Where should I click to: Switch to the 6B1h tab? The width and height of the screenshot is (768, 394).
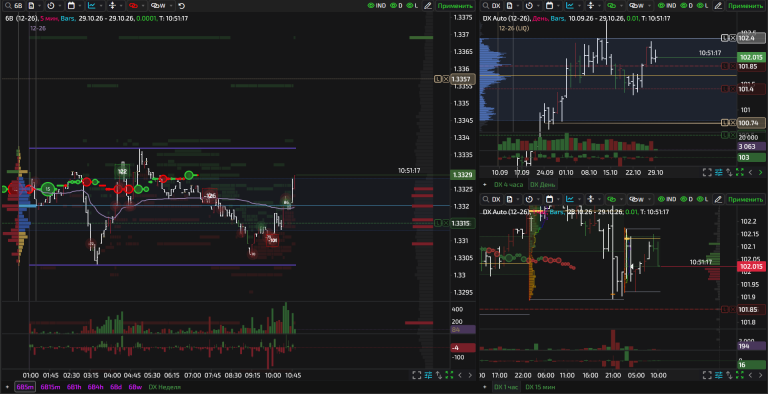click(x=74, y=387)
